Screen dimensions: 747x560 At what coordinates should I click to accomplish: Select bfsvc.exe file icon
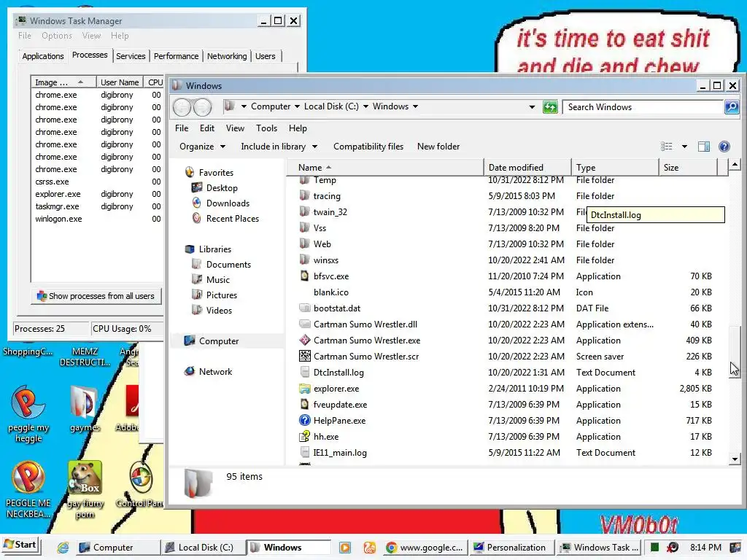(304, 276)
